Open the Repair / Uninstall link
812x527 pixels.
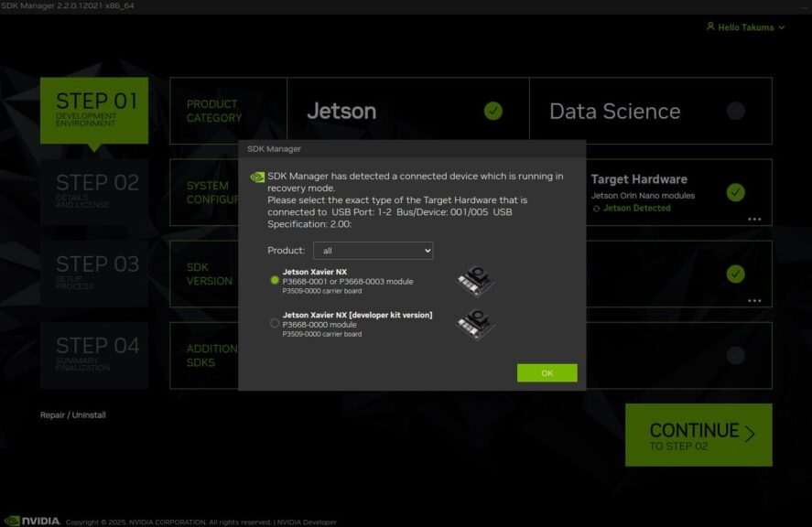73,415
